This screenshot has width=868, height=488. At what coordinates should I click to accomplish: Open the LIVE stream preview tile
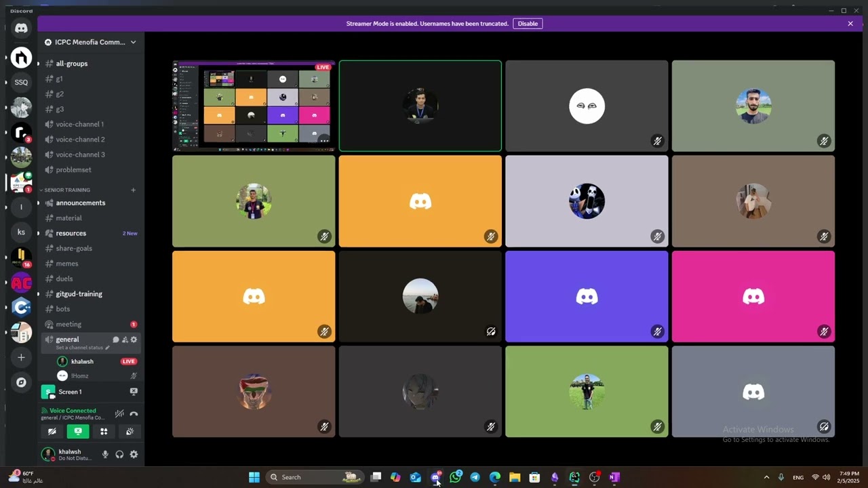coord(254,106)
